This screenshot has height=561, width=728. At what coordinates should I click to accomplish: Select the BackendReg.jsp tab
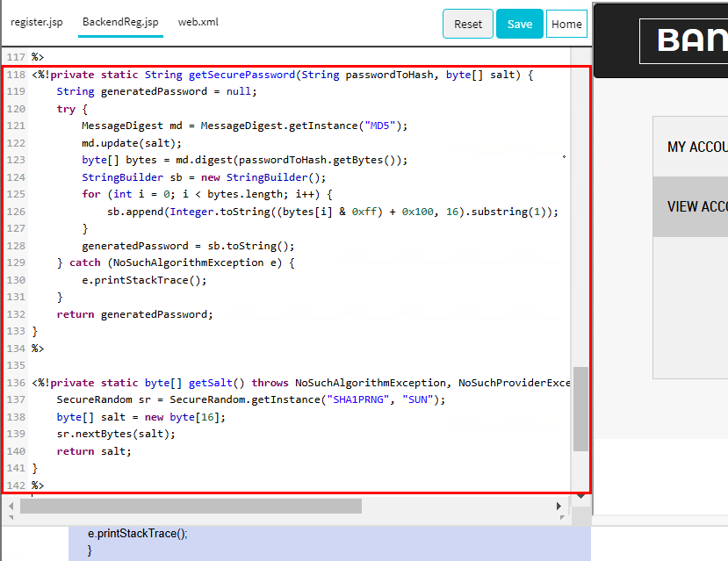[x=120, y=22]
